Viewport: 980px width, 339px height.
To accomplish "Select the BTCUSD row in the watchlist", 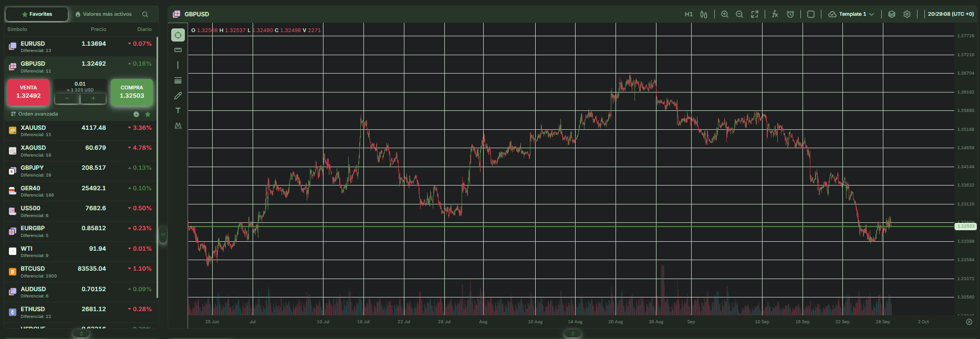I will point(80,272).
